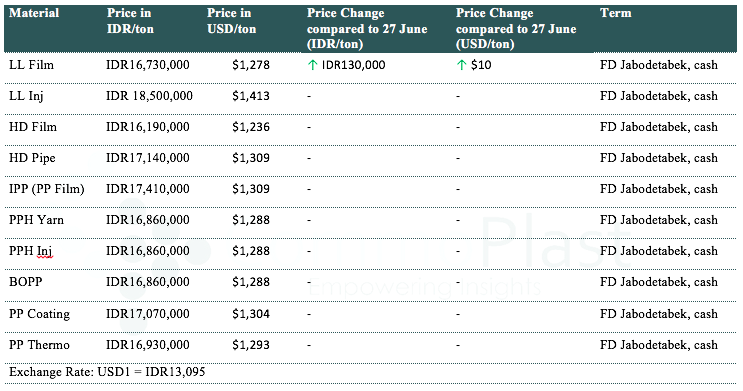The width and height of the screenshot is (743, 391).
Task: Select the Price in USD/ton header
Action: [232, 21]
